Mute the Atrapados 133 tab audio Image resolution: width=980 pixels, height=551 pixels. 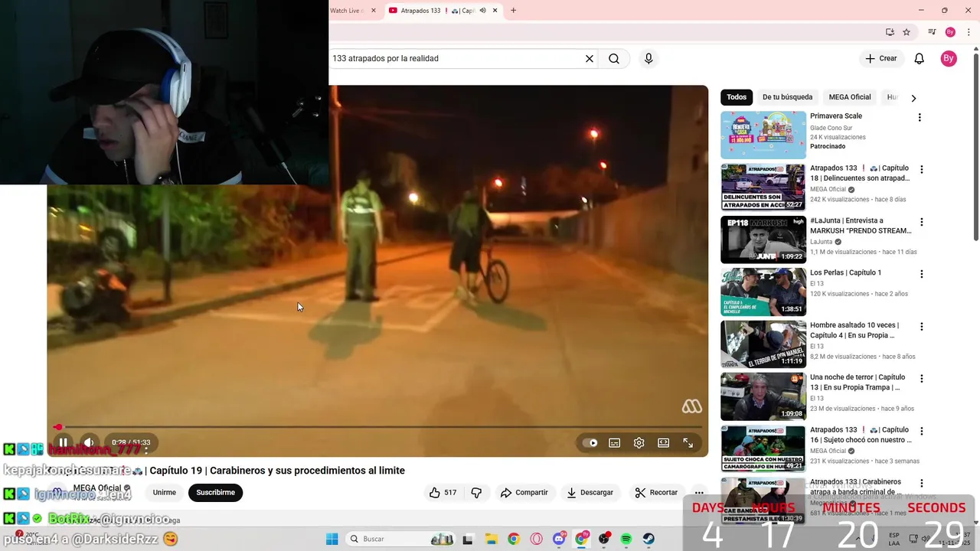click(482, 11)
